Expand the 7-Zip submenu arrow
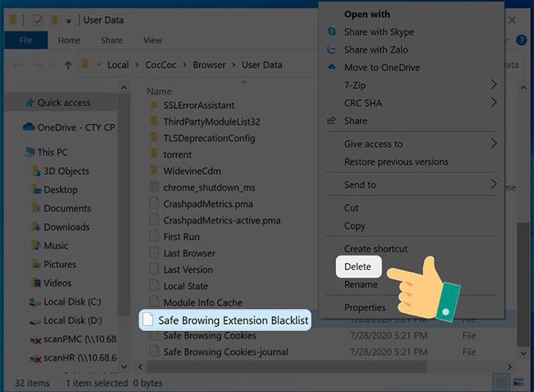534x392 pixels. click(x=493, y=85)
